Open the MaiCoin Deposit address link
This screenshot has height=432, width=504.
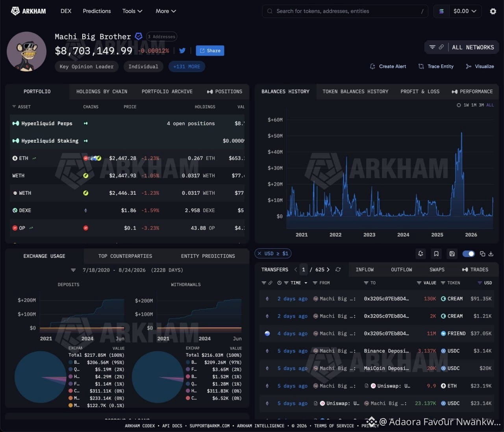click(x=386, y=368)
